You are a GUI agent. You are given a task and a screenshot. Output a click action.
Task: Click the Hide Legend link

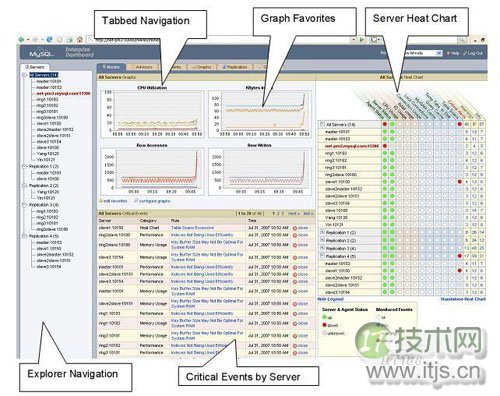(330, 299)
